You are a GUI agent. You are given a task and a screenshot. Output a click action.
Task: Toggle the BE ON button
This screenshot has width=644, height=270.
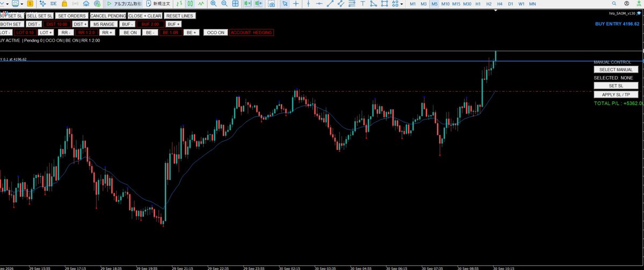(x=130, y=33)
